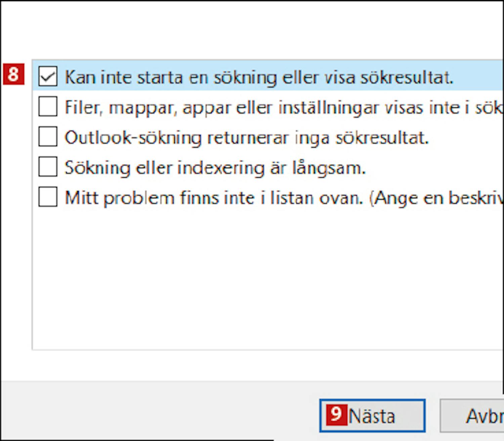The image size is (504, 441).
Task: Select the 'Mitt problem finns inte' checkbox
Action: click(48, 197)
